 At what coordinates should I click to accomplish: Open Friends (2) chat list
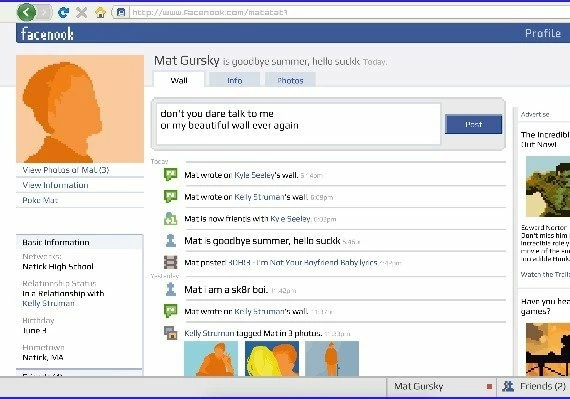543,386
